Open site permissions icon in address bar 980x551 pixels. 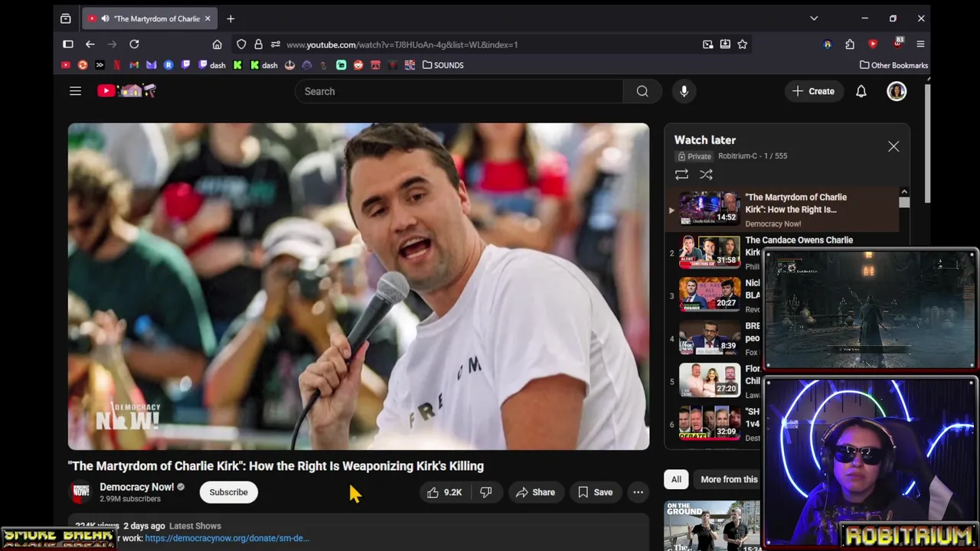coord(276,44)
